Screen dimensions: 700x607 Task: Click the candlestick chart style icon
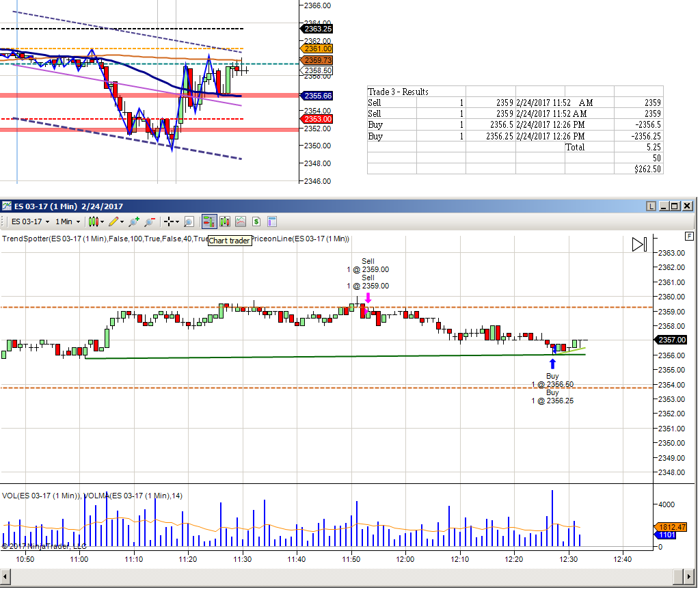(93, 222)
